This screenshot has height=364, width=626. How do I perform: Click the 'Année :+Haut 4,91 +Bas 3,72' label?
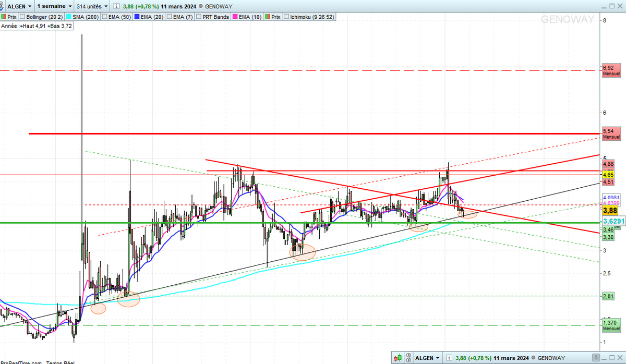(36, 26)
